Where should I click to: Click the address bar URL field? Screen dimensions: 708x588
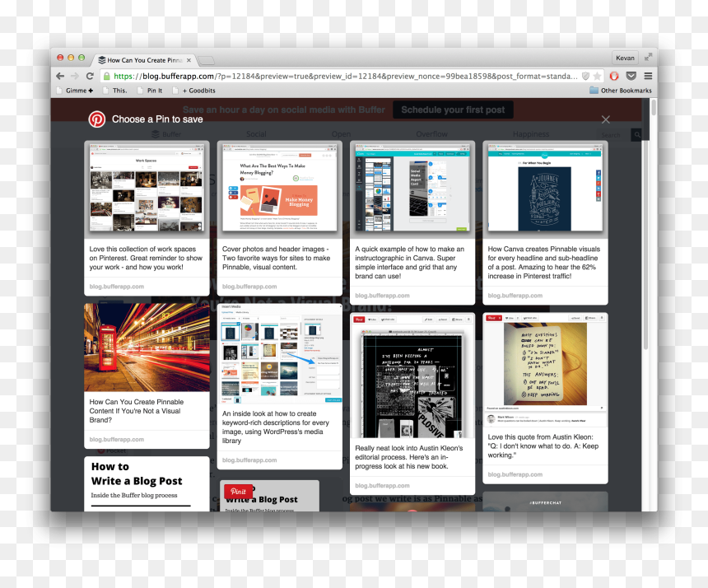[x=346, y=76]
